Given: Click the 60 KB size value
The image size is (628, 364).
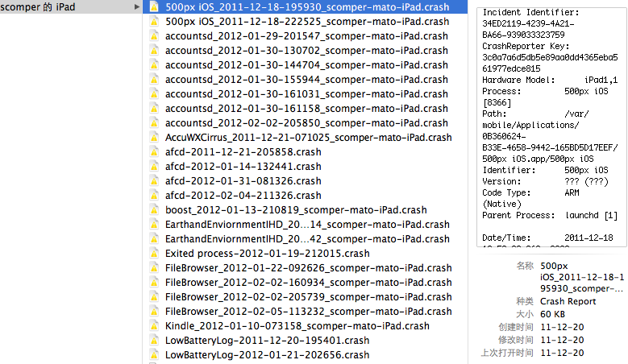Looking at the screenshot, I should coord(552,314).
